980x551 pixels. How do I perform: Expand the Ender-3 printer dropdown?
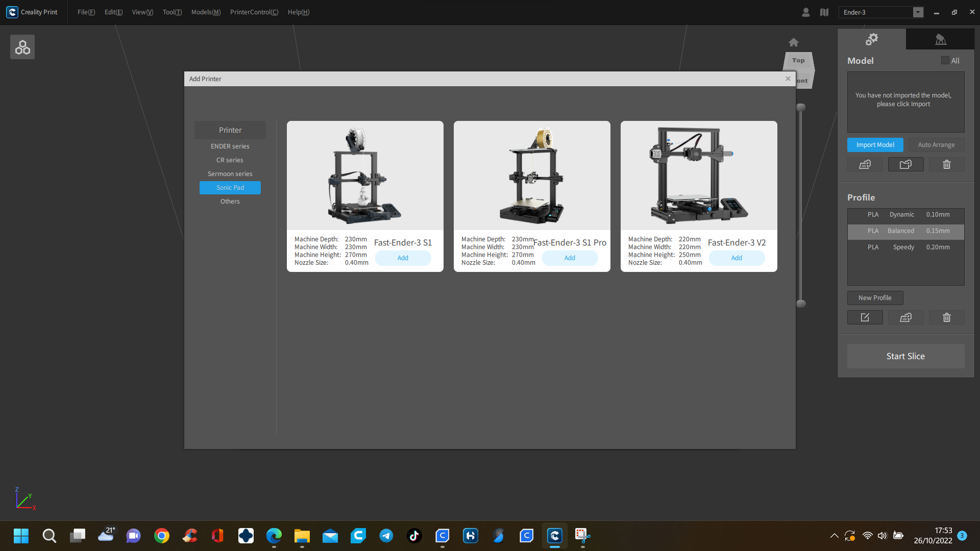[x=918, y=12]
